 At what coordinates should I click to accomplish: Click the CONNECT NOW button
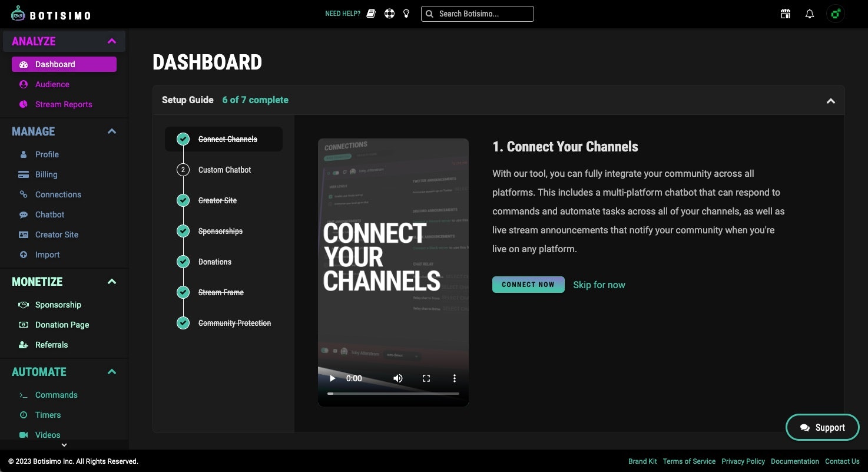pyautogui.click(x=528, y=285)
